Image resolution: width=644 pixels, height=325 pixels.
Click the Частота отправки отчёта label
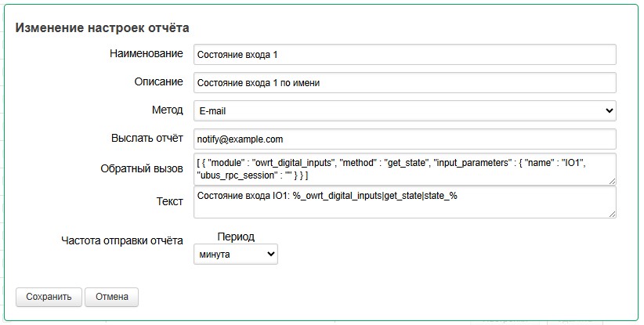coord(121,241)
